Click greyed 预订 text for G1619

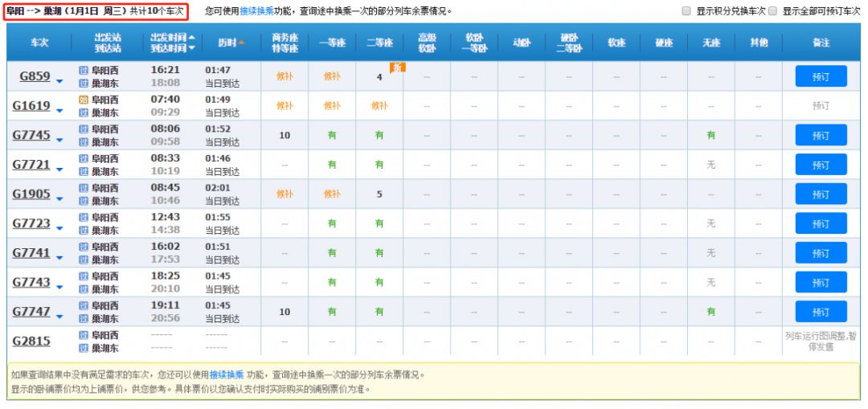point(821,106)
